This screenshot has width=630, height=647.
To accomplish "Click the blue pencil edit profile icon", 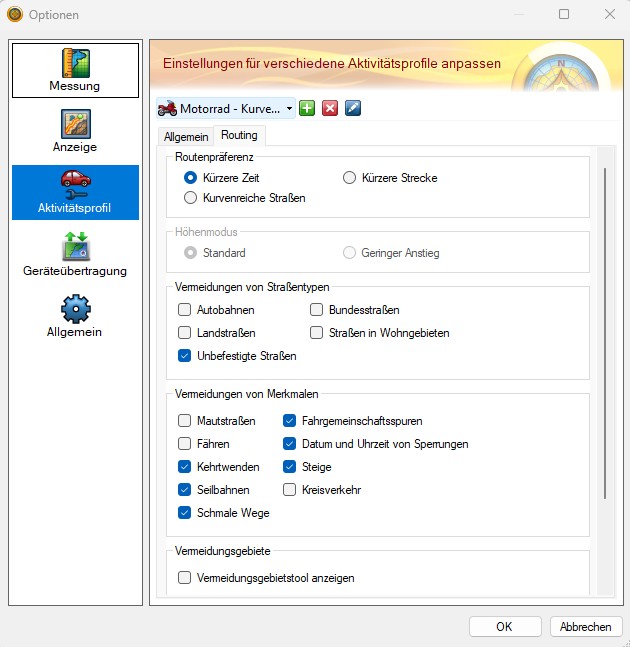I will point(353,109).
